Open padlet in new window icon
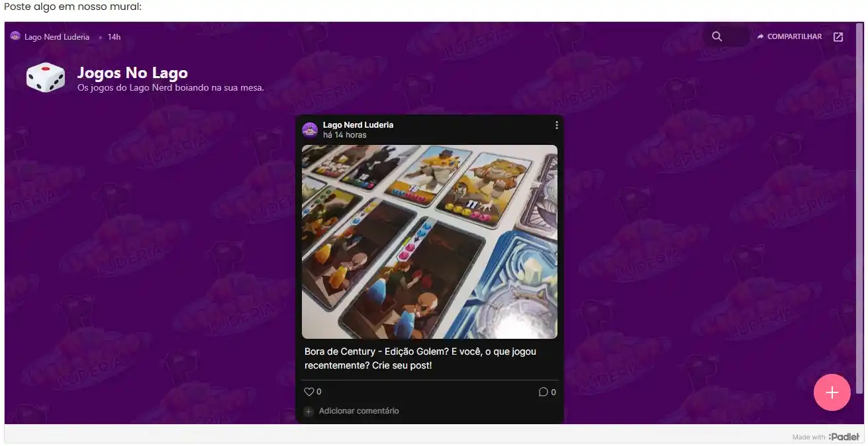The image size is (868, 446). pos(838,37)
